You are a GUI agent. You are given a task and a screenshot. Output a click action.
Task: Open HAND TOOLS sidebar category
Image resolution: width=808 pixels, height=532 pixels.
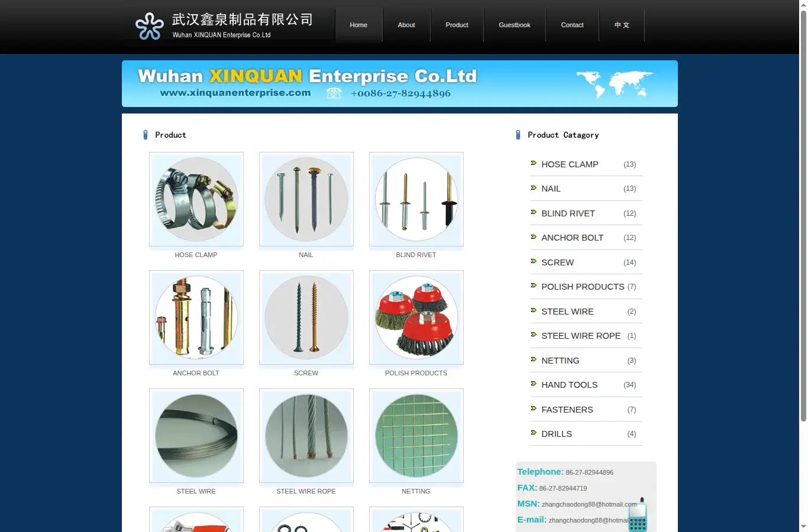(569, 385)
